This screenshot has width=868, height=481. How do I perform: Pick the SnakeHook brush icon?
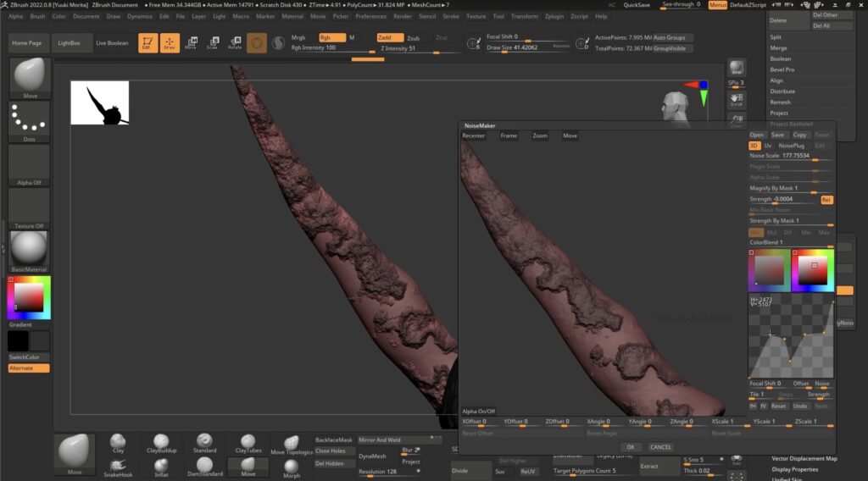click(119, 465)
